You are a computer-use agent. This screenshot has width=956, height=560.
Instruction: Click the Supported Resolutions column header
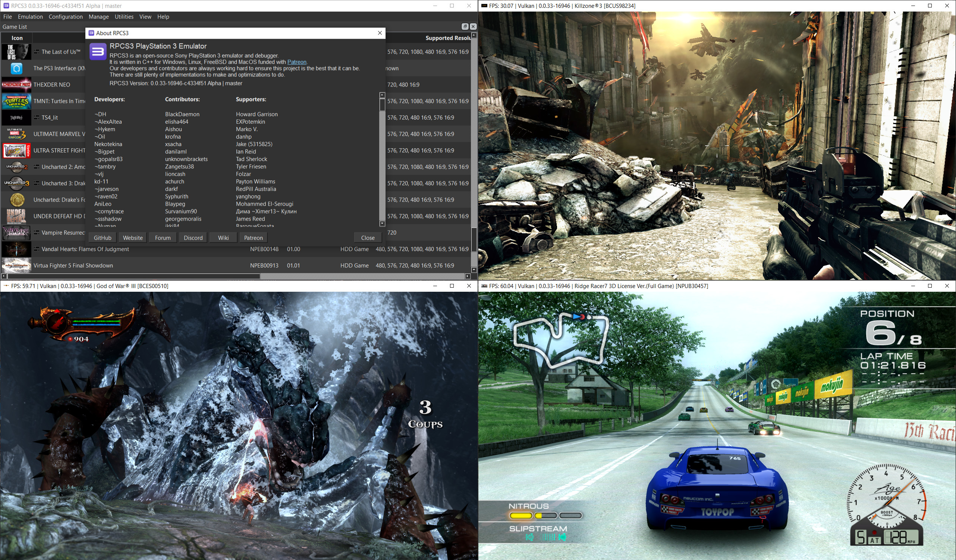pyautogui.click(x=448, y=38)
